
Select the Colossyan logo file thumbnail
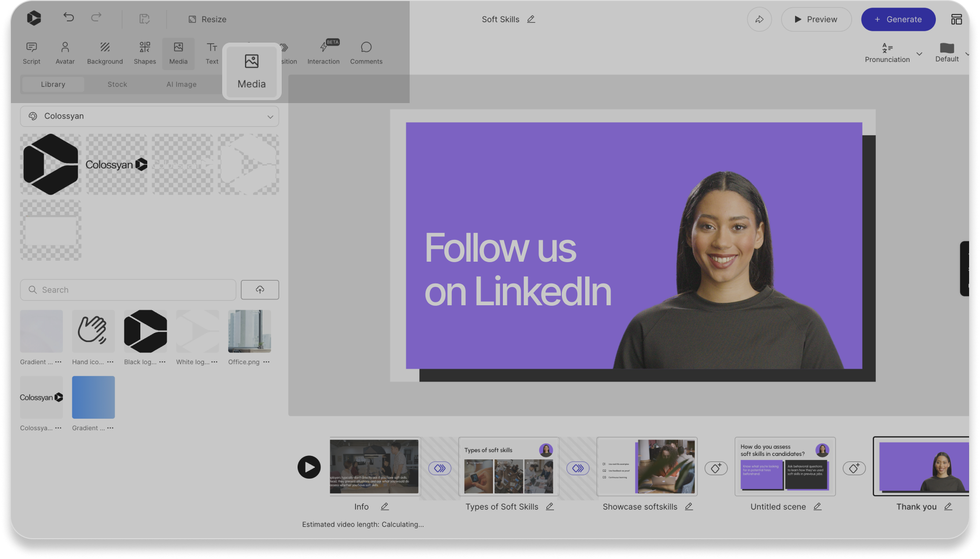tap(41, 397)
